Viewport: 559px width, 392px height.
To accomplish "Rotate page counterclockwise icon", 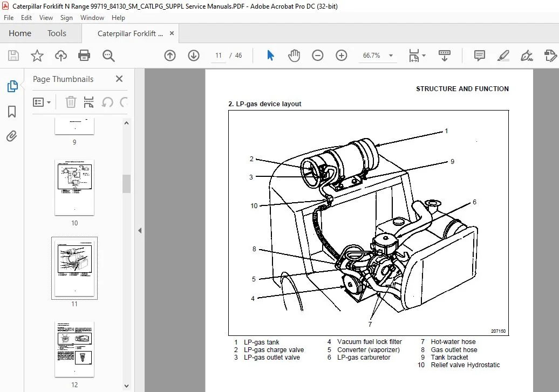I will tap(107, 102).
